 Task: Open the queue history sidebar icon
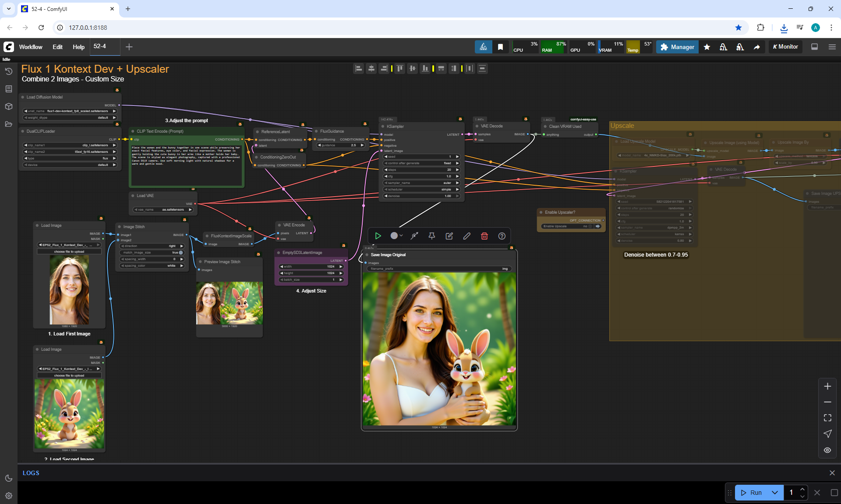(8, 71)
